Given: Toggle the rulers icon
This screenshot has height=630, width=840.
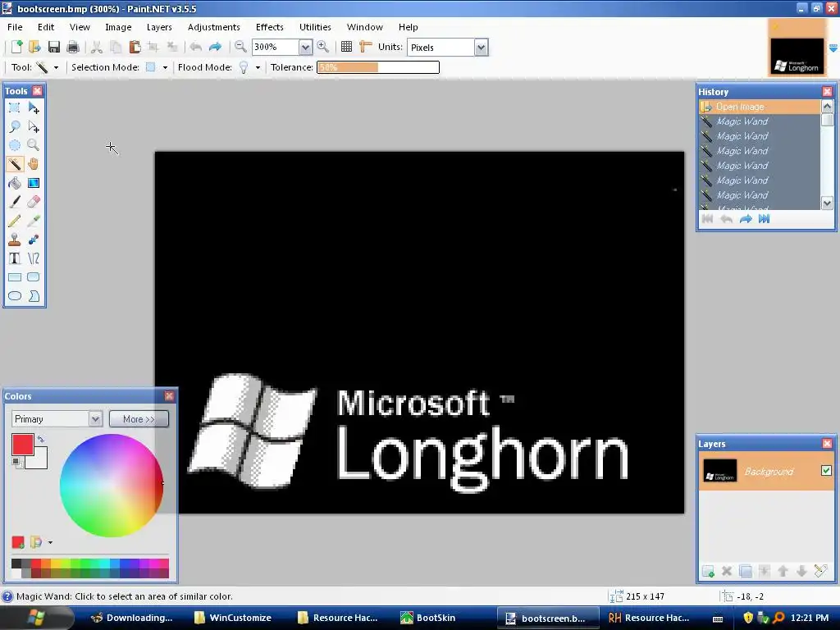Looking at the screenshot, I should [x=365, y=47].
